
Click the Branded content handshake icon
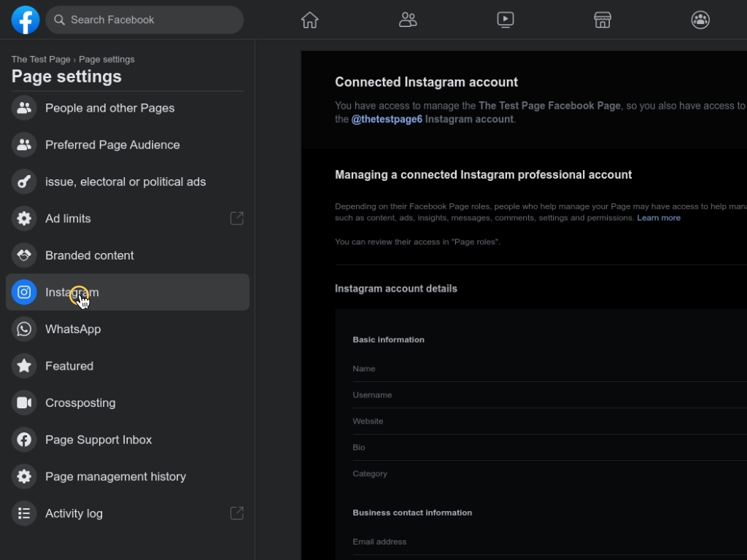(24, 255)
